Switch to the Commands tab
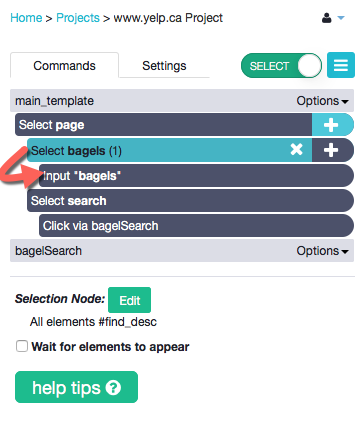The image size is (361, 438). [64, 65]
